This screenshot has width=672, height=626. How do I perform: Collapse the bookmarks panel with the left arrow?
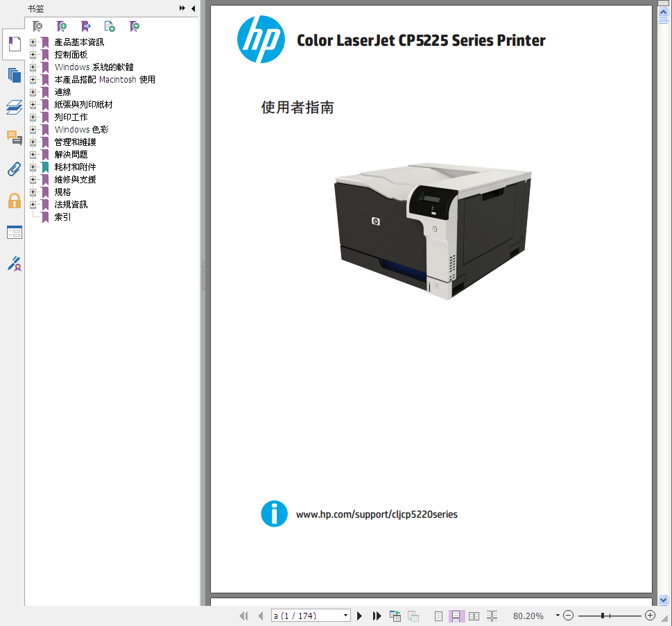pyautogui.click(x=193, y=8)
